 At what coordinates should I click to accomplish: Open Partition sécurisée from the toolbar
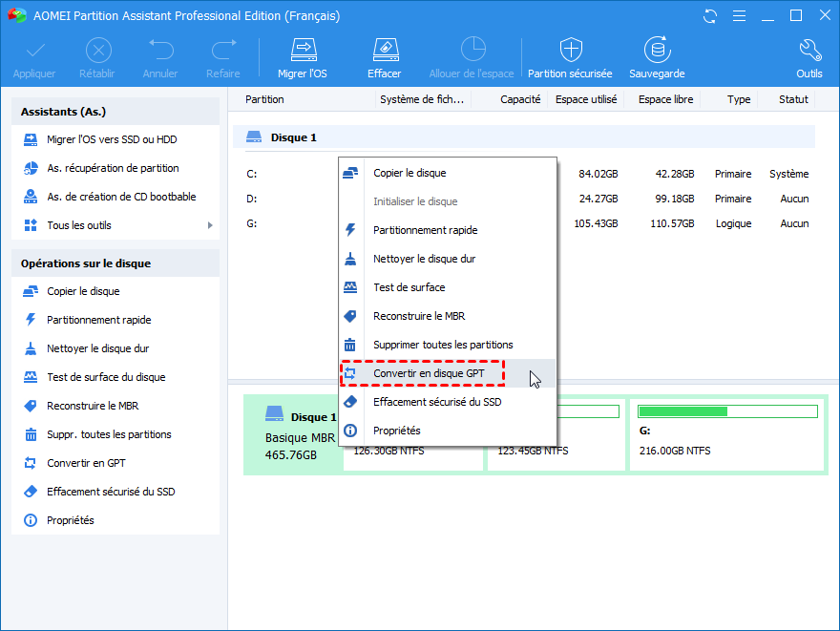pos(570,58)
